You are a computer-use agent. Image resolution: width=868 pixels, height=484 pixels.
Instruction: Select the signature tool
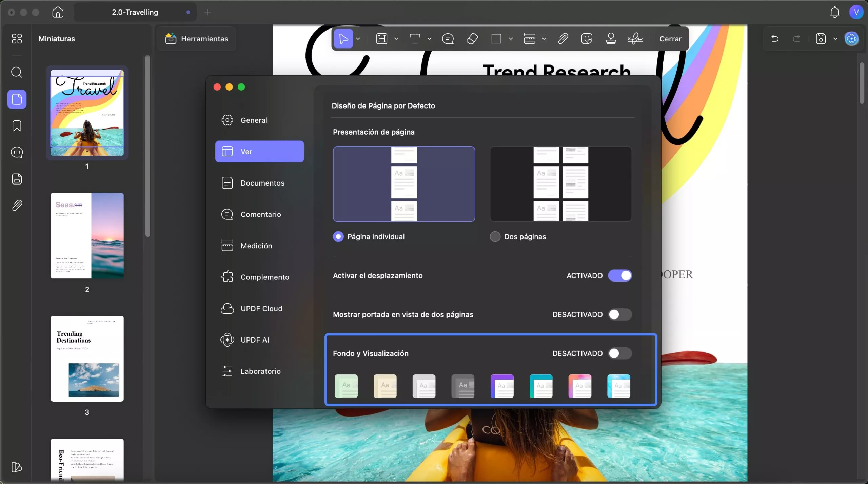(635, 39)
